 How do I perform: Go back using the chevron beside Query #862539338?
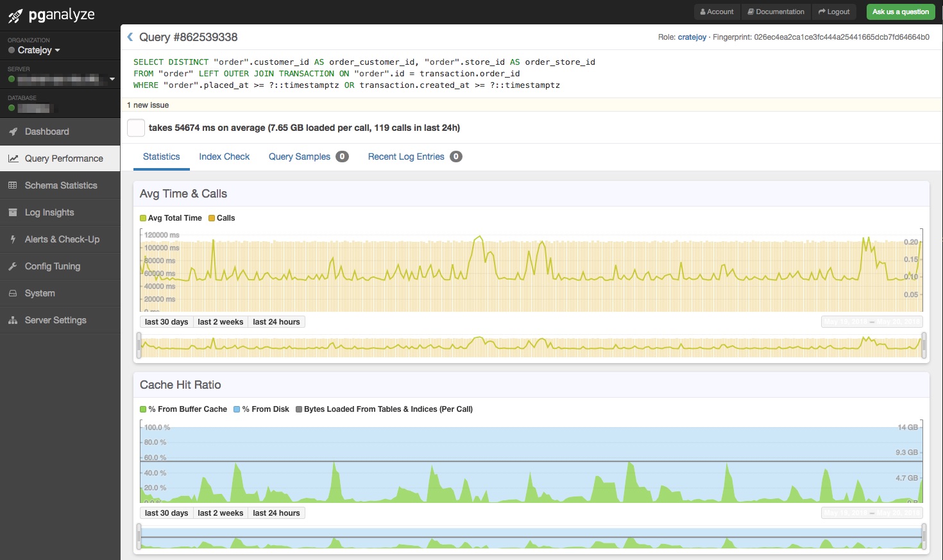point(130,37)
